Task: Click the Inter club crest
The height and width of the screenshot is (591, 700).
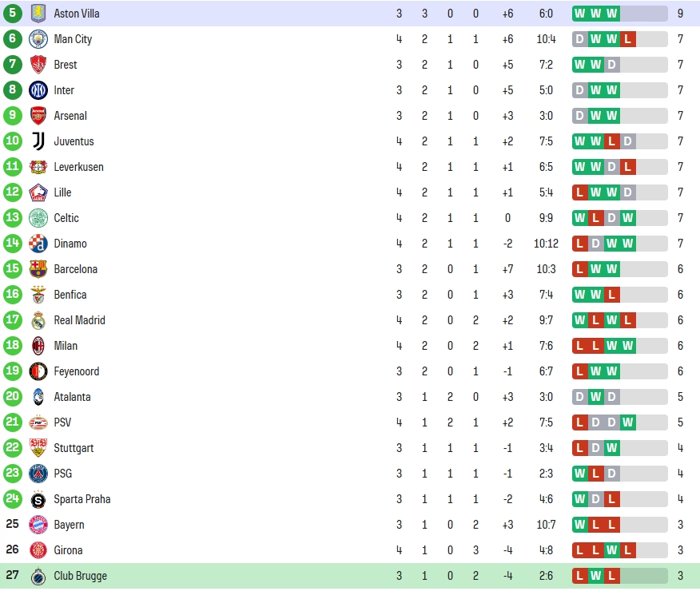Action: click(x=38, y=90)
